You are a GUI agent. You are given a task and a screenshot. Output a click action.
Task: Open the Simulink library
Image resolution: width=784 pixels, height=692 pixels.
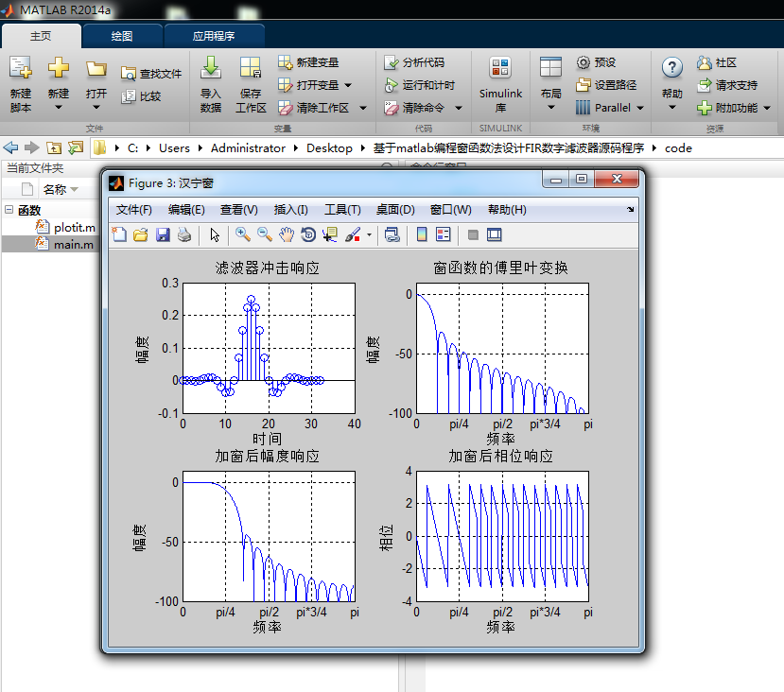500,84
